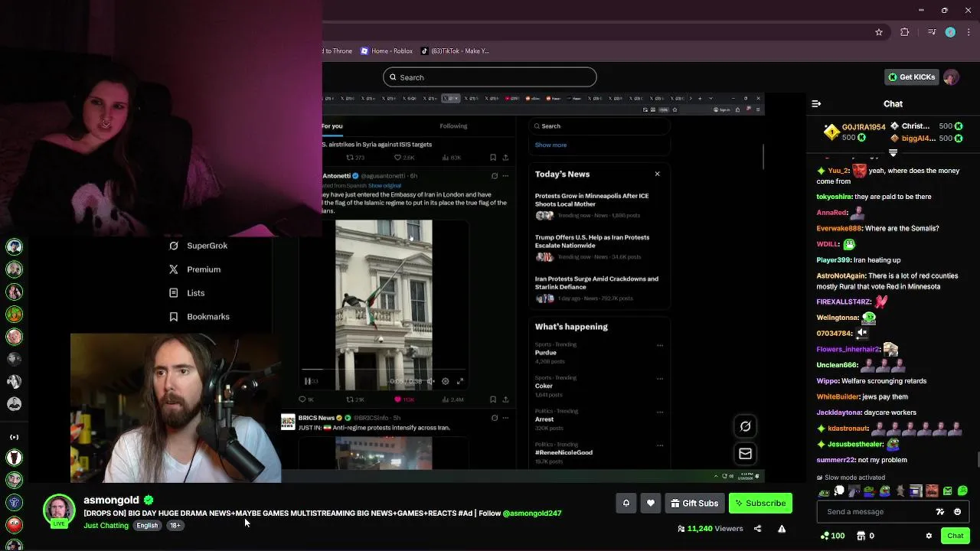Viewport: 980px width, 551px height.
Task: Click the green Subscribe button
Action: coord(760,503)
